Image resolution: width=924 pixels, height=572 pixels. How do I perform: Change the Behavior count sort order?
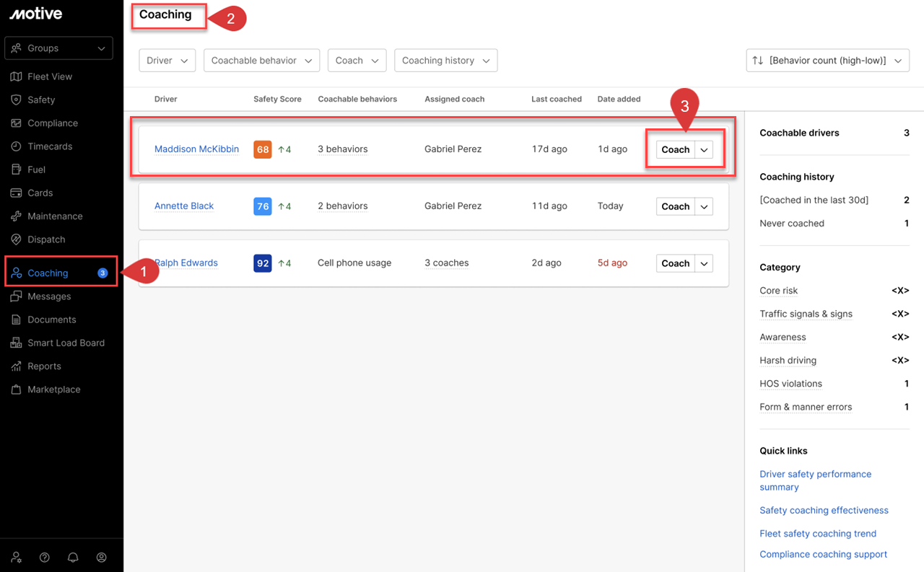coord(827,61)
